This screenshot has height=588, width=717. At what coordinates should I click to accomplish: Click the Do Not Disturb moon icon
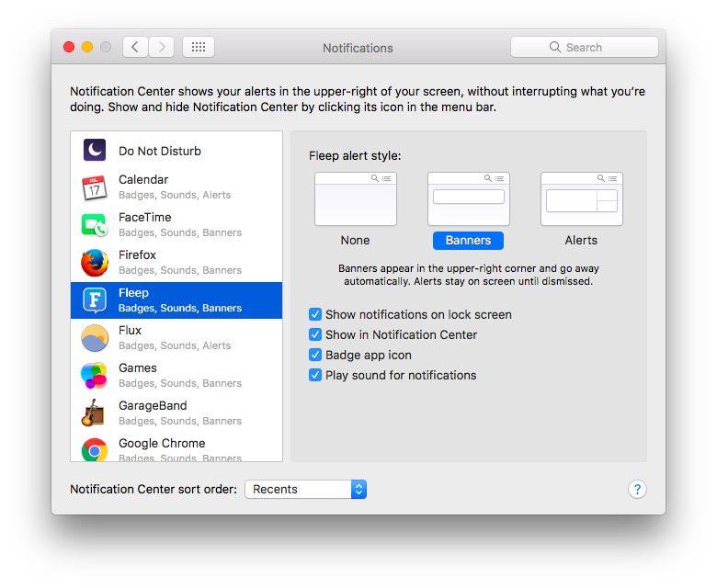(x=95, y=150)
